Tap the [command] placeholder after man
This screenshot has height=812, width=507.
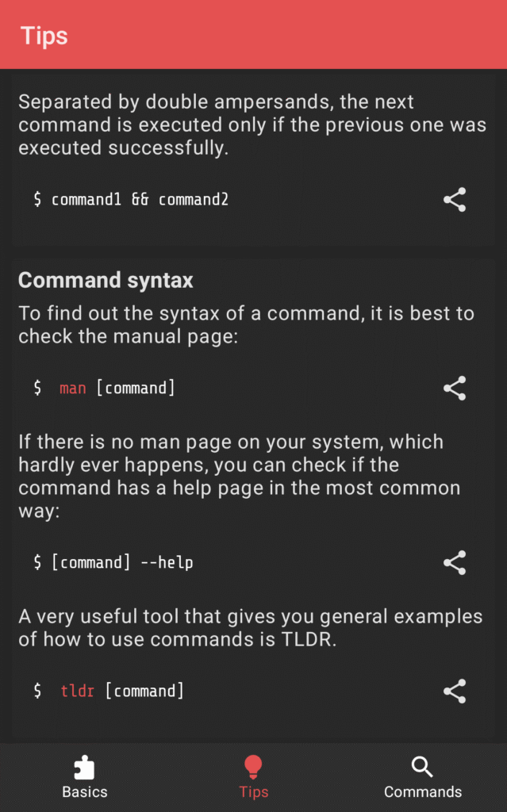(136, 389)
